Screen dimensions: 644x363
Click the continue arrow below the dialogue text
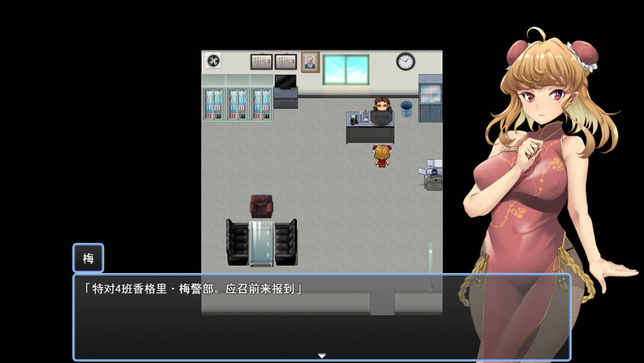pos(322,354)
